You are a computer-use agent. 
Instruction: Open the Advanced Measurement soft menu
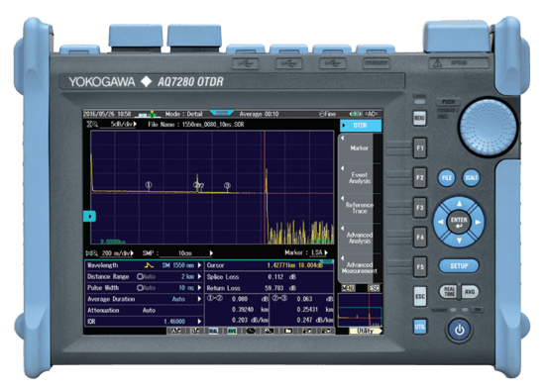(360, 267)
